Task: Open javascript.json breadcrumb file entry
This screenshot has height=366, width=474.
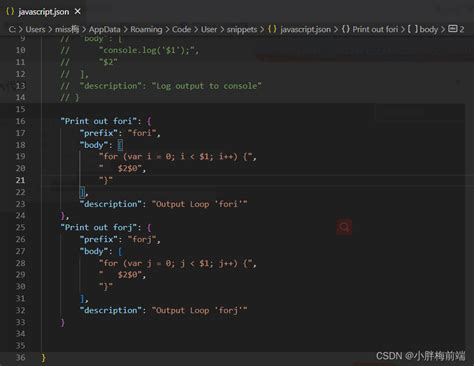Action: pos(300,29)
